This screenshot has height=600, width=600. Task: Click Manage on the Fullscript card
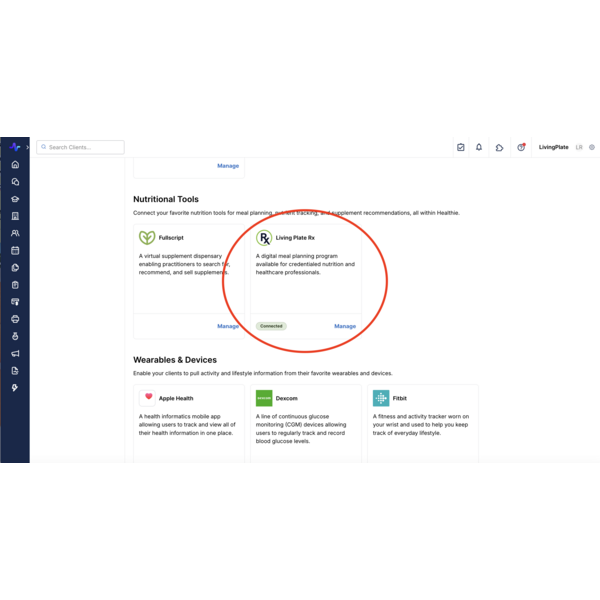tap(228, 326)
